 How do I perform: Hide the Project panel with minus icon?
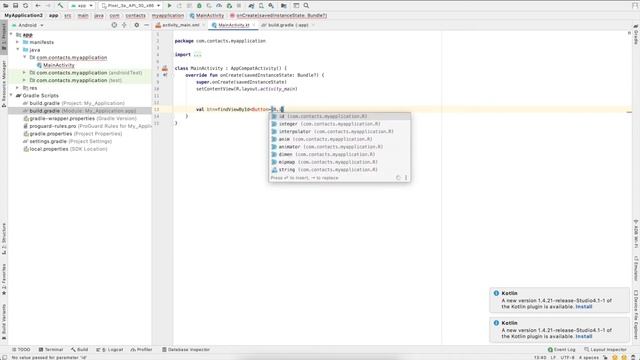pyautogui.click(x=147, y=25)
